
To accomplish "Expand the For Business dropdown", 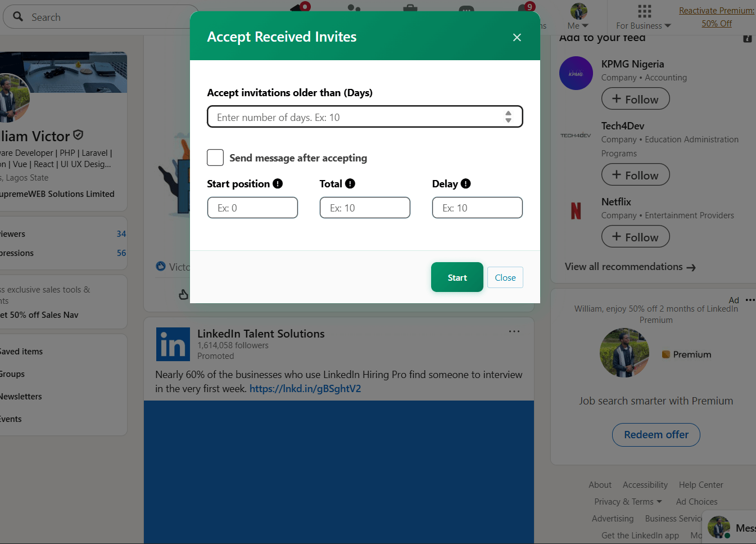I will [x=644, y=26].
